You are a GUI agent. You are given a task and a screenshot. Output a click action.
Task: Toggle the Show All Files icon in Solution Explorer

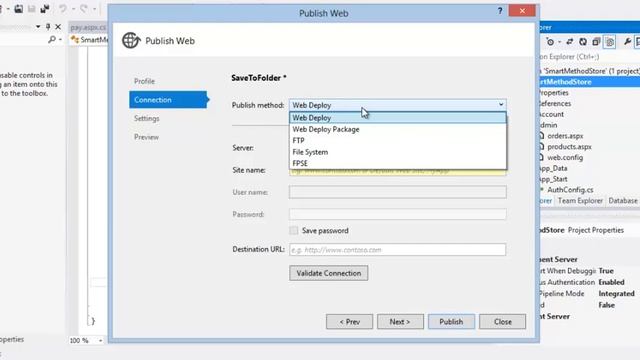tap(610, 42)
